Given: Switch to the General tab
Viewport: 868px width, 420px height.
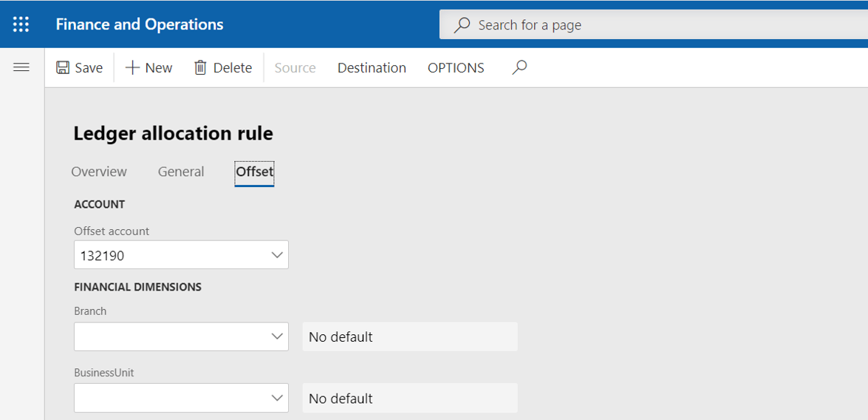Looking at the screenshot, I should point(181,172).
